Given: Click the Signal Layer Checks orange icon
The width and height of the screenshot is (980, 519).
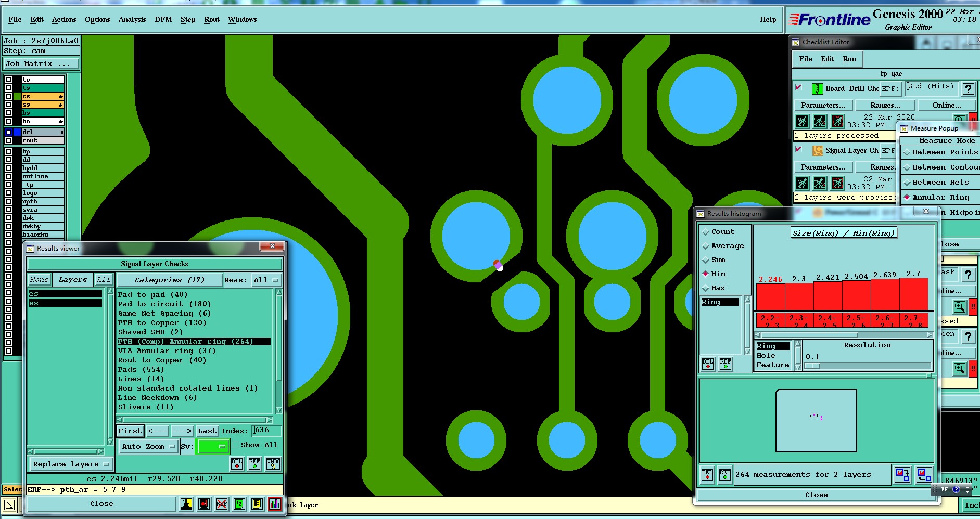Looking at the screenshot, I should tap(817, 151).
